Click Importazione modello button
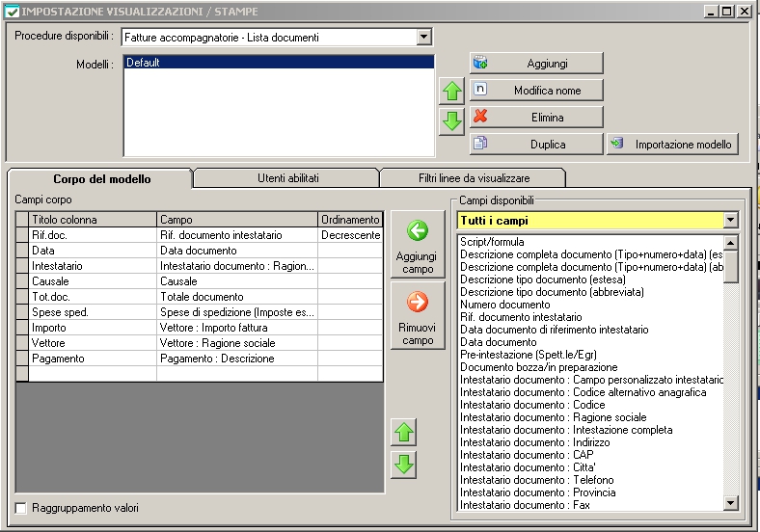Viewport: 760px width, 532px height. 672,145
